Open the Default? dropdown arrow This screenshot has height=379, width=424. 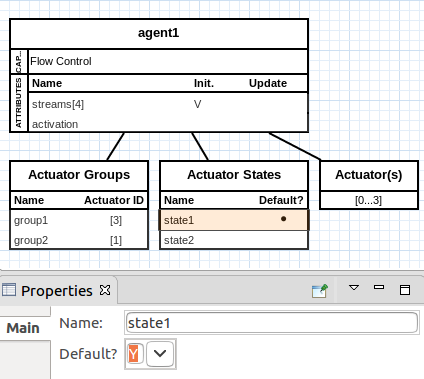(160, 354)
